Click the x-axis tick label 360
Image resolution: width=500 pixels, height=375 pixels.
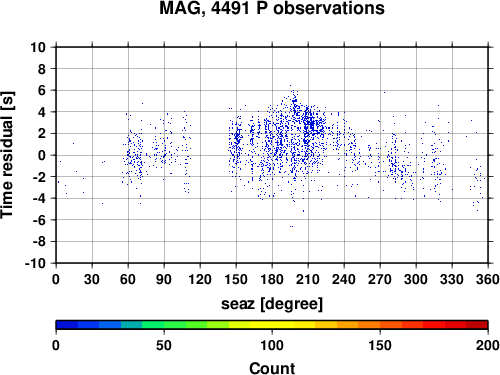[488, 279]
